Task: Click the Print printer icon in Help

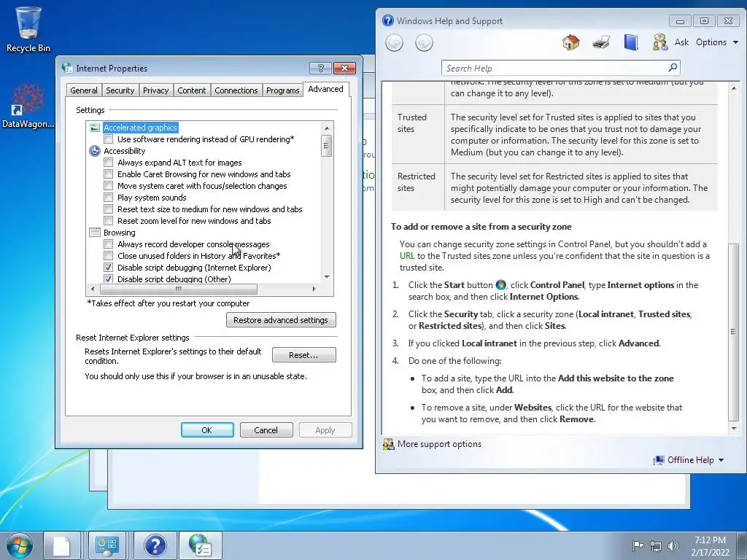Action: pos(601,42)
